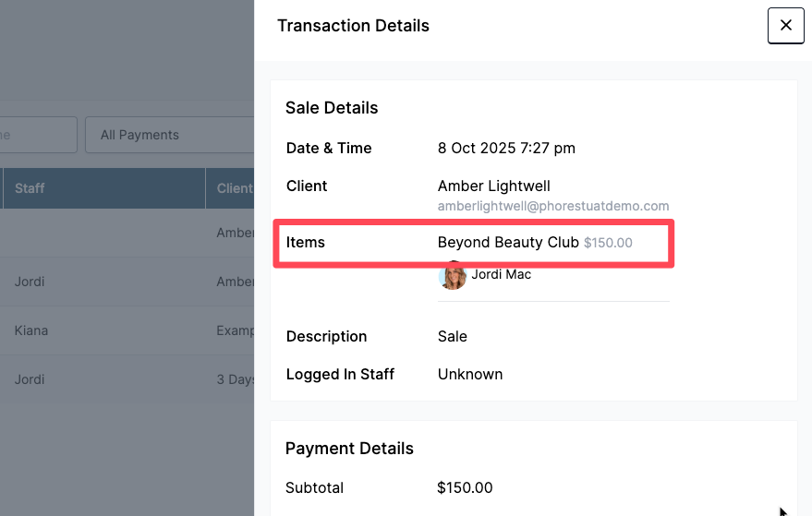Click the Sale description value

click(452, 336)
